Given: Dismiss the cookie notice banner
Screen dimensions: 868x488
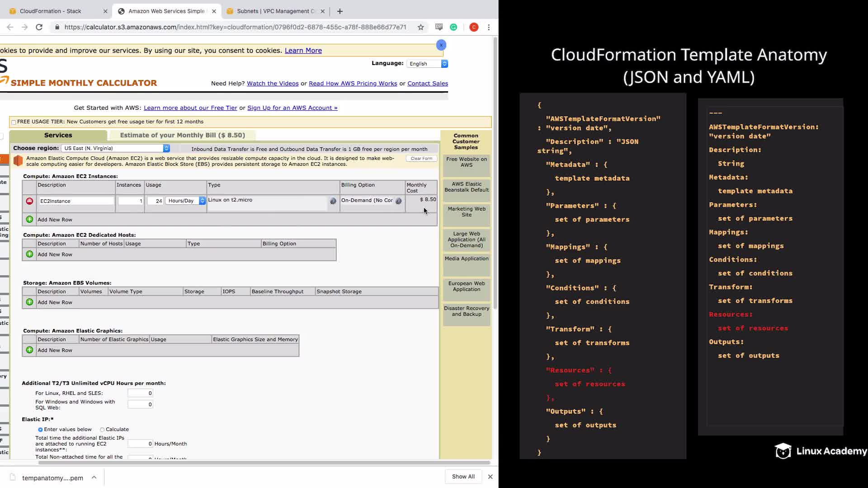Looking at the screenshot, I should (x=441, y=45).
